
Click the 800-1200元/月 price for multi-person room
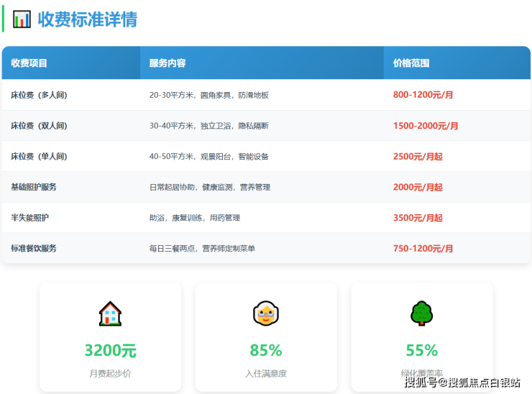(x=423, y=95)
